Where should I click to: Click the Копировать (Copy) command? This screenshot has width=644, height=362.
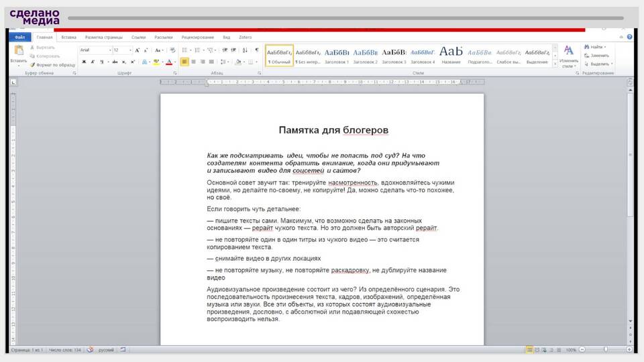point(45,56)
